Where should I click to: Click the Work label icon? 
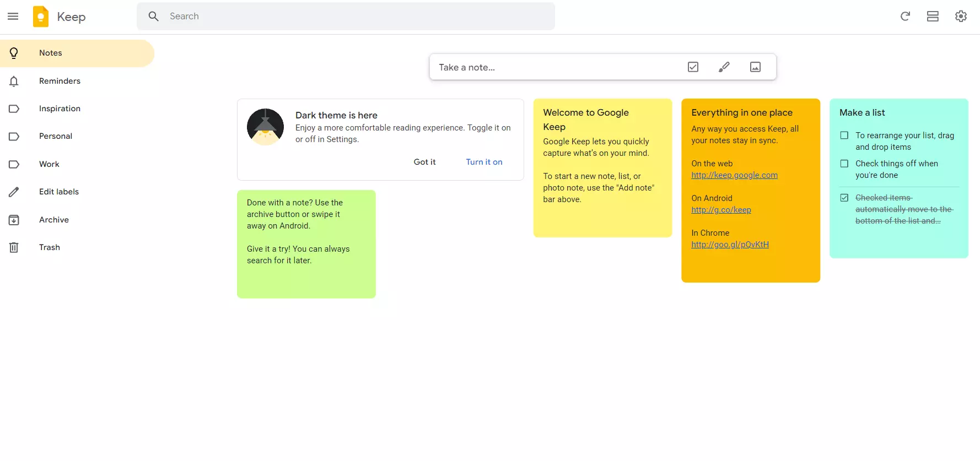(x=14, y=164)
